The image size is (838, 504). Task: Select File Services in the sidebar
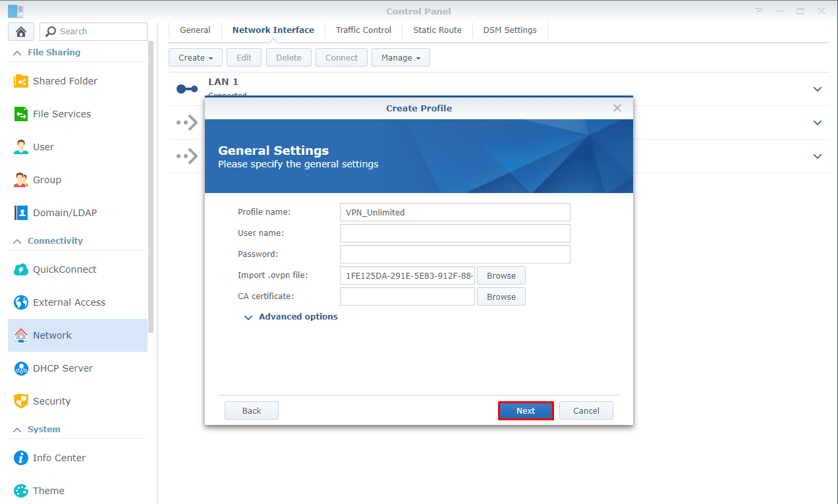pyautogui.click(x=61, y=113)
